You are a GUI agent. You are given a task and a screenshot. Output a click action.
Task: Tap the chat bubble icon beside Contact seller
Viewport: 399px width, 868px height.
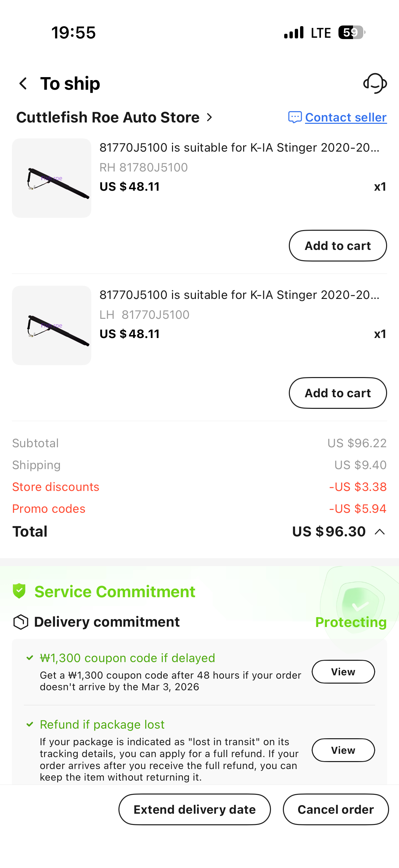pyautogui.click(x=295, y=117)
